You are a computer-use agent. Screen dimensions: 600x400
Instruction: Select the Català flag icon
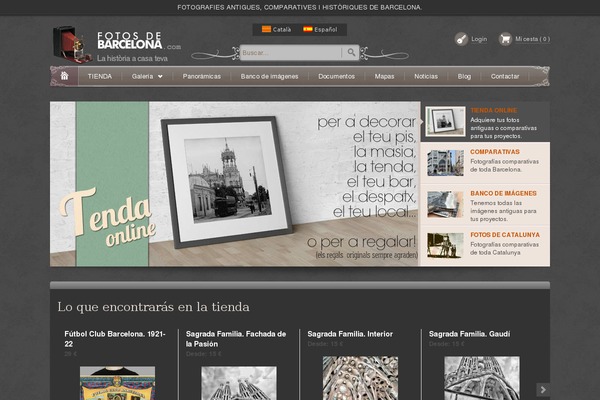[x=266, y=29]
